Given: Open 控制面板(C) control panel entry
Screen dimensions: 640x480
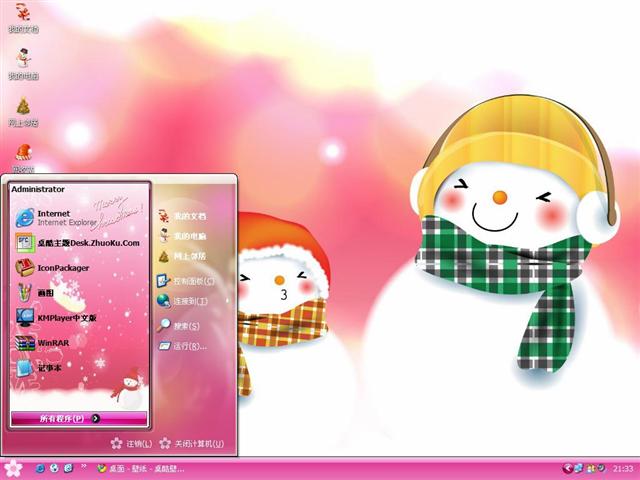Looking at the screenshot, I should (186, 281).
